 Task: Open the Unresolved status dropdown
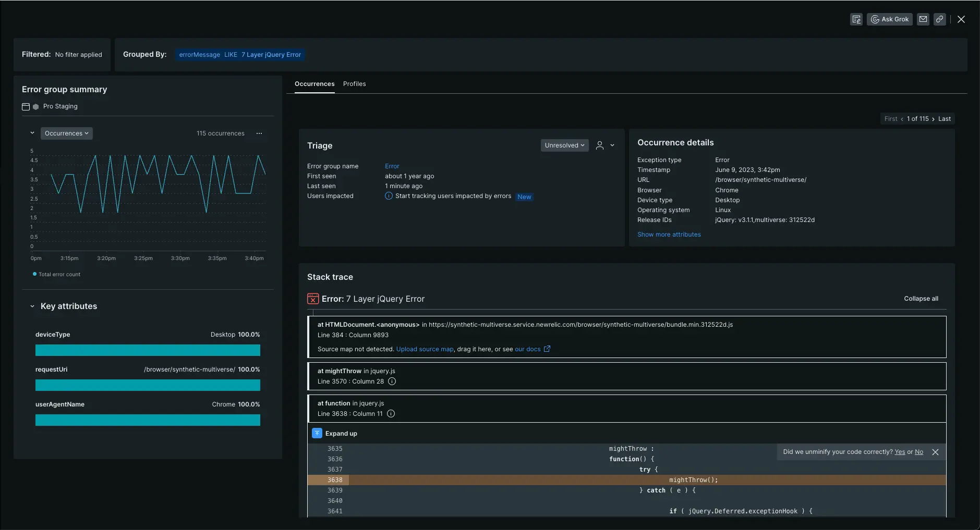tap(564, 145)
